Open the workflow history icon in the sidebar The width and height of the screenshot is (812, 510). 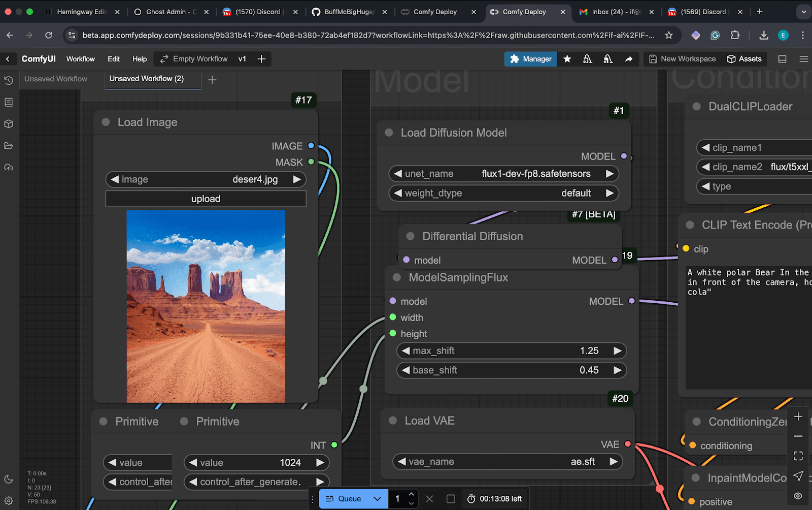pos(8,80)
